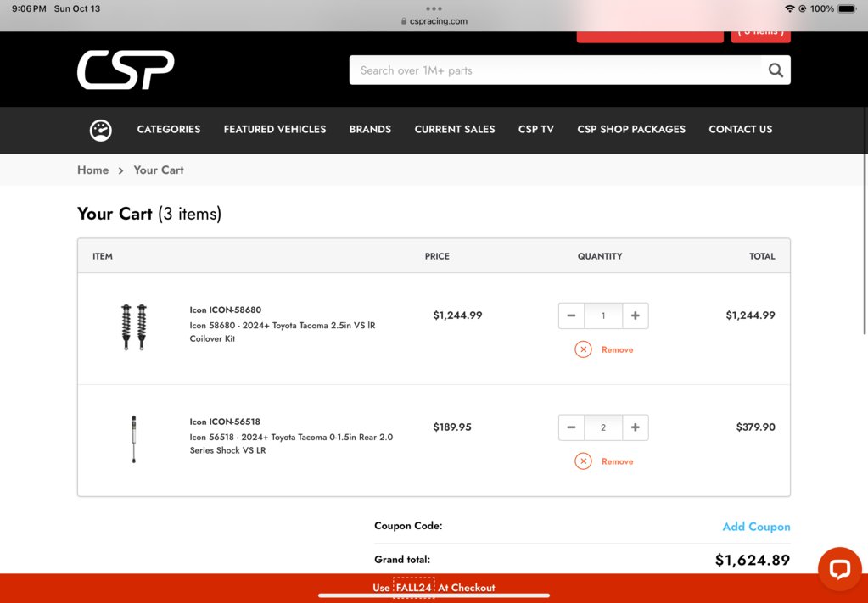
Task: Open the Categories menu
Action: [x=169, y=130]
